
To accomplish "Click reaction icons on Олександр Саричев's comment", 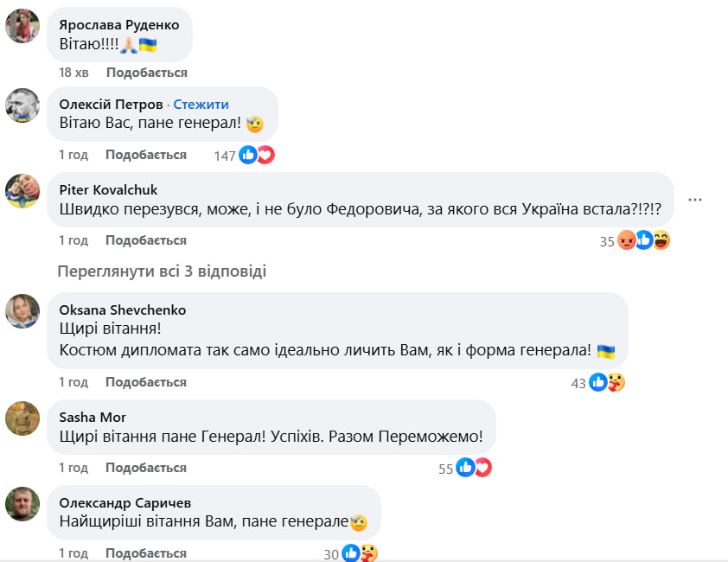I will [359, 553].
